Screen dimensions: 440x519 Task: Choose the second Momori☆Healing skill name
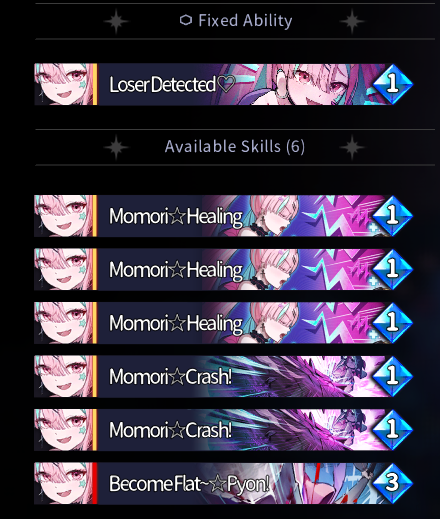point(176,270)
